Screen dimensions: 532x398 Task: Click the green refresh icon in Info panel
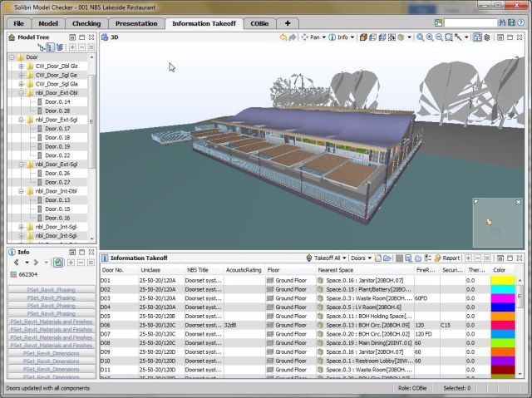pos(58,262)
